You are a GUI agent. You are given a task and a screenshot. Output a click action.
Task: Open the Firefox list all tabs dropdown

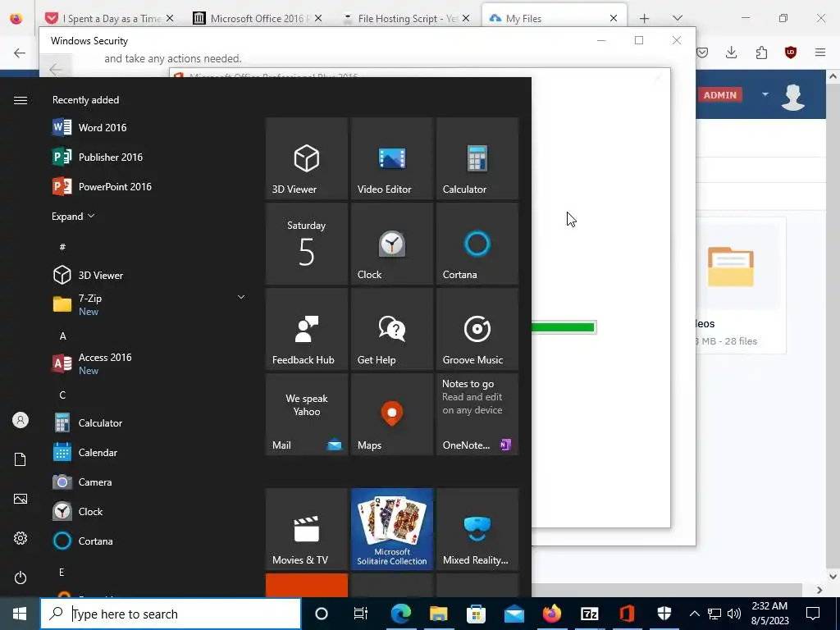(x=678, y=18)
